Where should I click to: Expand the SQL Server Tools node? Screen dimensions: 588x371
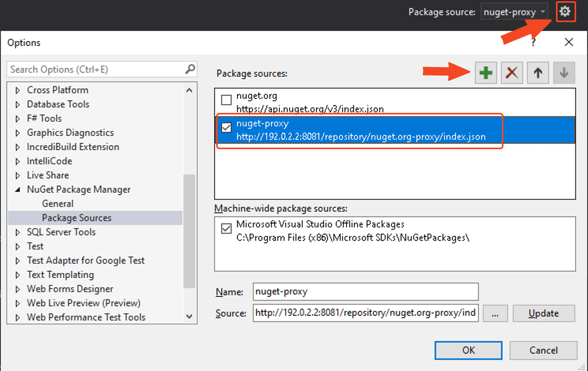coord(17,232)
